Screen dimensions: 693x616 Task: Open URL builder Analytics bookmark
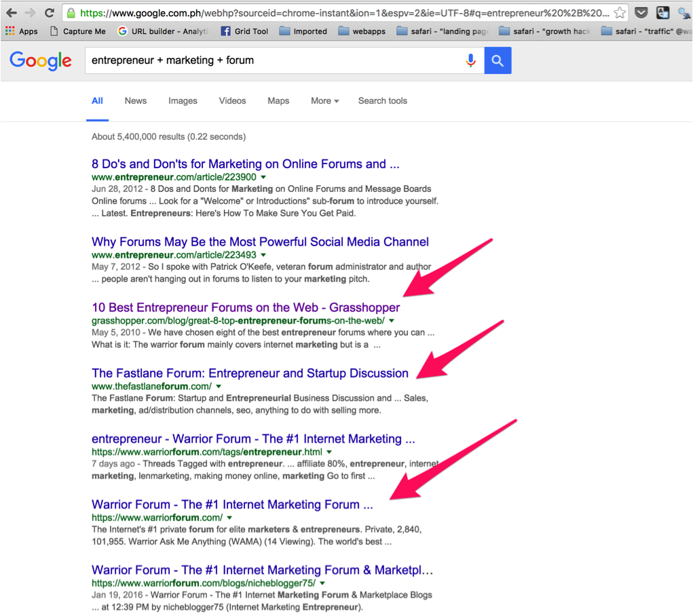pyautogui.click(x=163, y=31)
